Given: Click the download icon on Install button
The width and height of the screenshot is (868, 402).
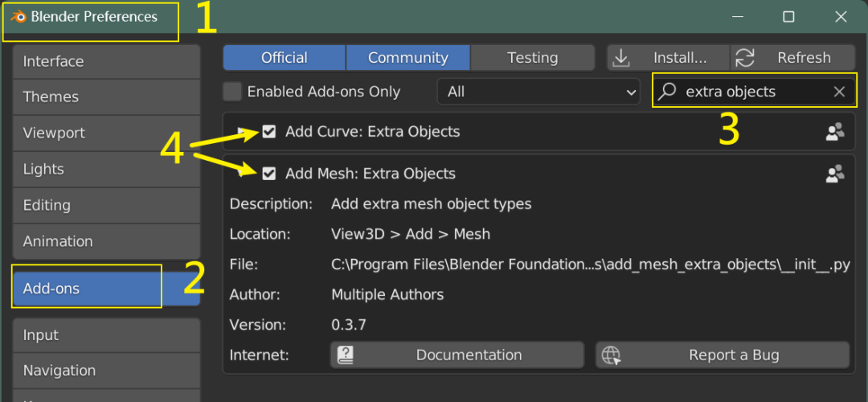Looking at the screenshot, I should pos(623,58).
